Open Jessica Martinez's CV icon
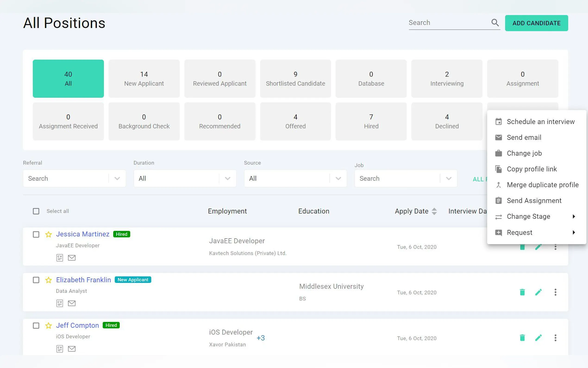 pyautogui.click(x=59, y=257)
